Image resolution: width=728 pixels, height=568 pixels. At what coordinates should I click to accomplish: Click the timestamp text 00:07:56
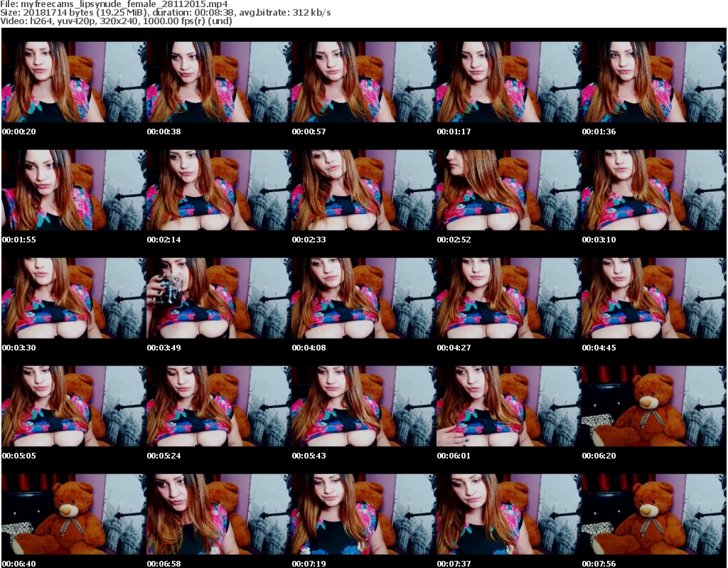point(599,563)
